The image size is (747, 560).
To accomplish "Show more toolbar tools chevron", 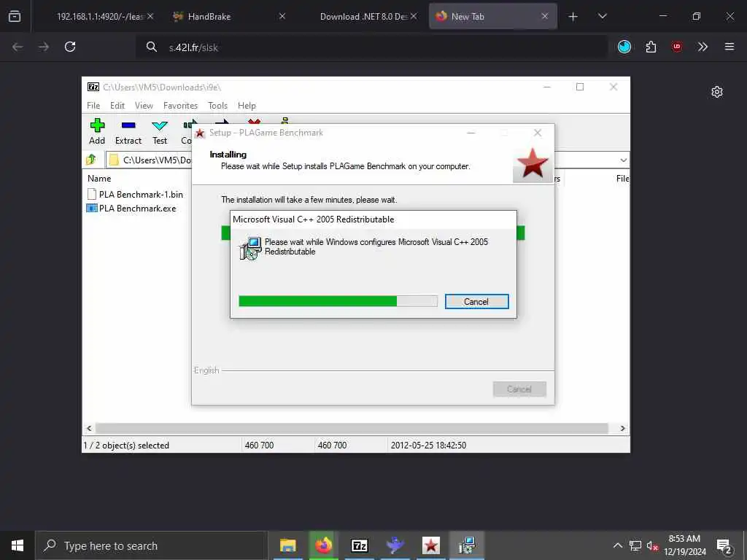I will [703, 47].
